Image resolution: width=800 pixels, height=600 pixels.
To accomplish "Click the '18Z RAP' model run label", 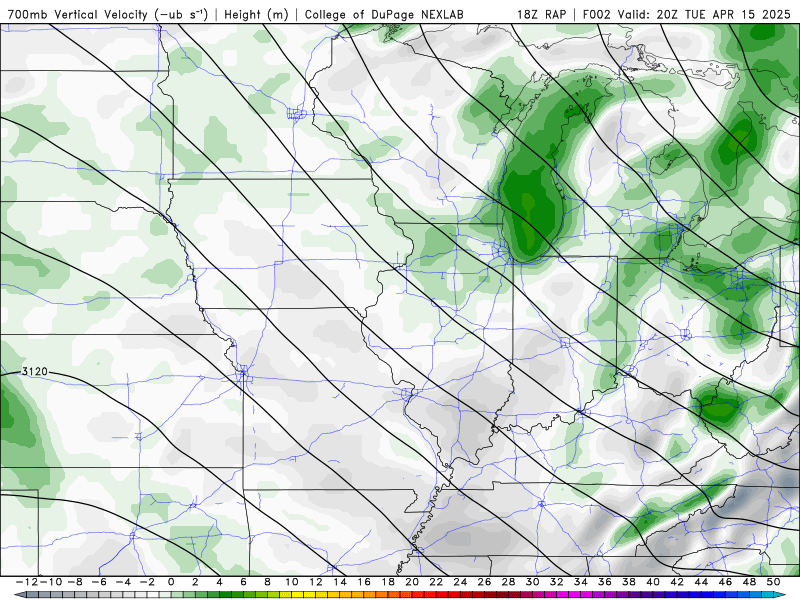I will 541,15.
